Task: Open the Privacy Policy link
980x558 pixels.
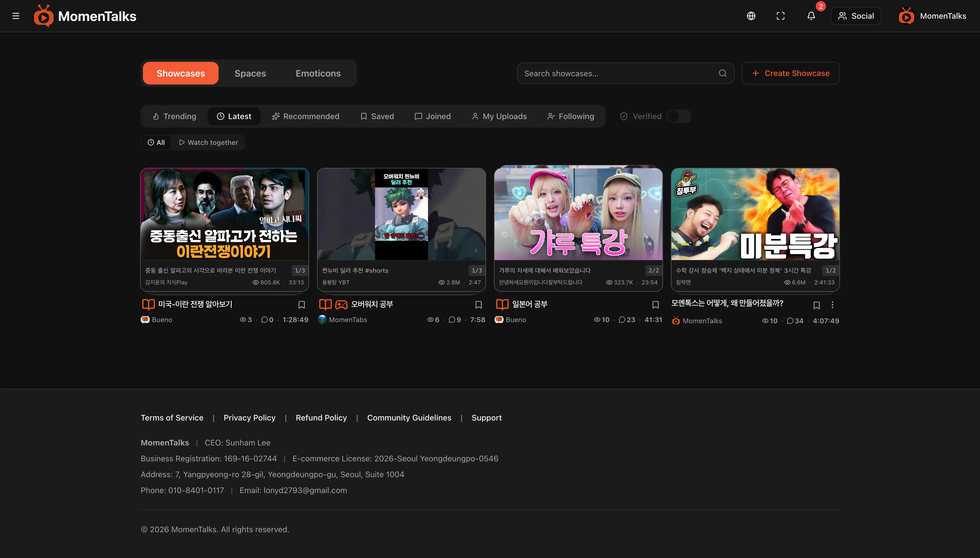Action: (250, 418)
